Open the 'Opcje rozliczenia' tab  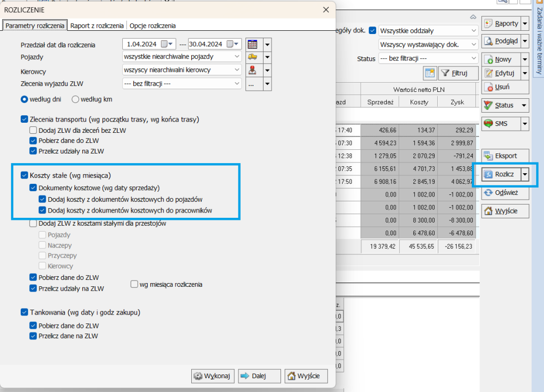[x=152, y=25]
